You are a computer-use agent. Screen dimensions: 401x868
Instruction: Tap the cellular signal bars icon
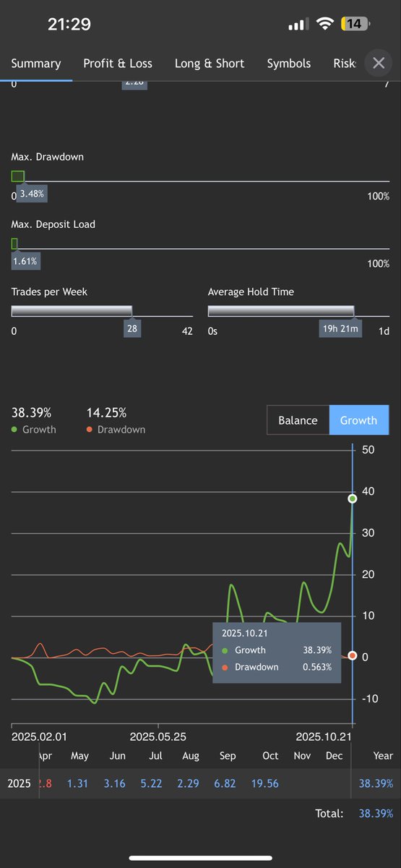tap(298, 25)
